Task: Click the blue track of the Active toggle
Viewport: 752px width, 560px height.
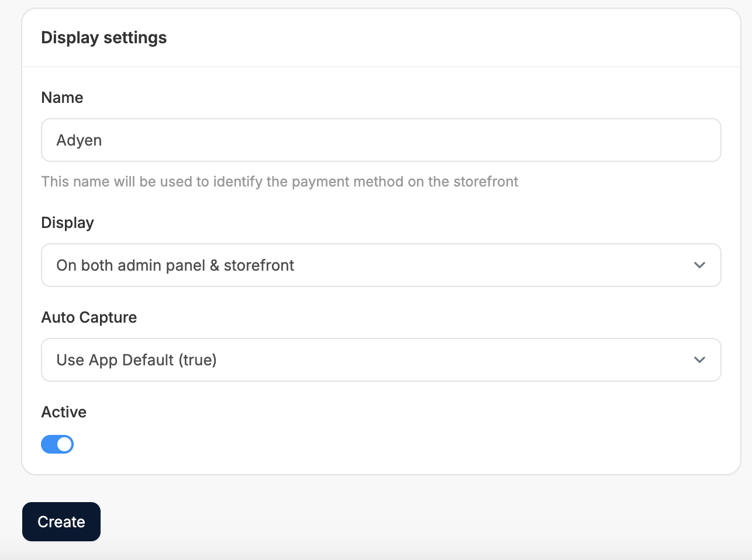Action: 49,444
